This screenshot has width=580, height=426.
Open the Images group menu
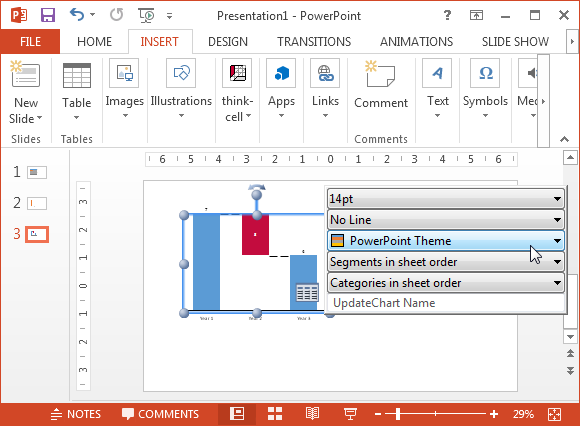(124, 89)
